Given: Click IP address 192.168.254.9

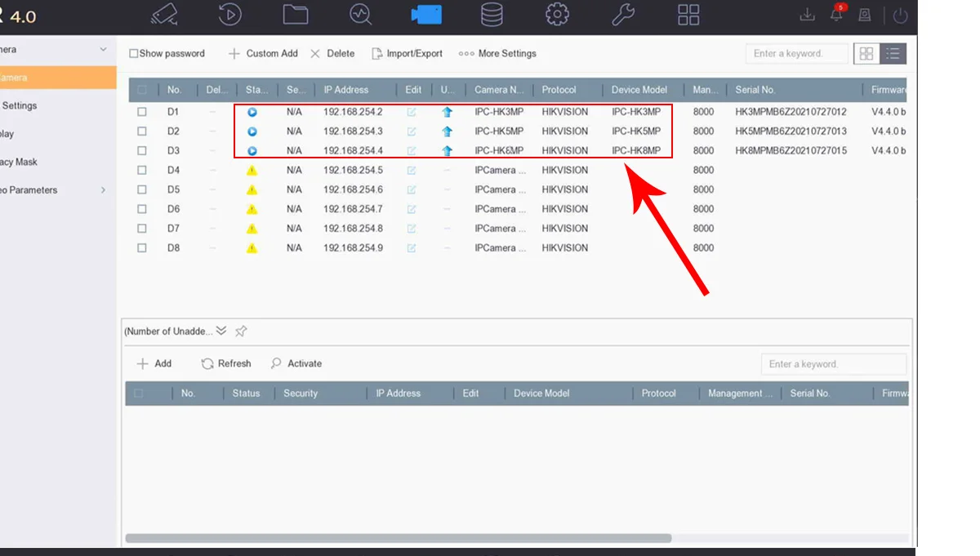Looking at the screenshot, I should (353, 248).
